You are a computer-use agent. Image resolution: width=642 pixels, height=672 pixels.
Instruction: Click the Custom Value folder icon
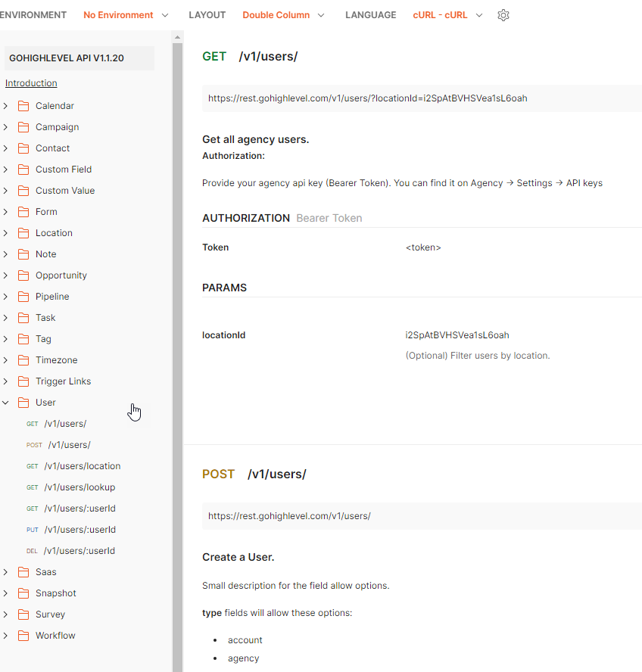pos(23,191)
